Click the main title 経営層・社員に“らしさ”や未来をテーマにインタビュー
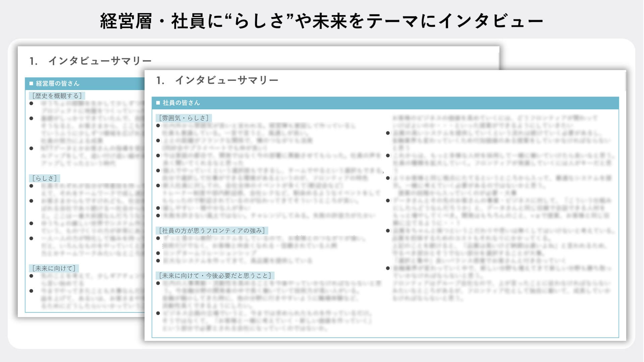Image resolution: width=644 pixels, height=362 pixels. coord(321,21)
